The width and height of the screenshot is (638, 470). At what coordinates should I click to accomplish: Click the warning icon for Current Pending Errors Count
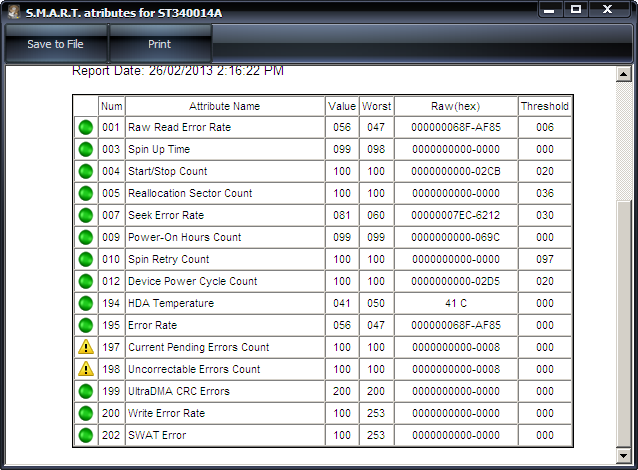tap(86, 347)
